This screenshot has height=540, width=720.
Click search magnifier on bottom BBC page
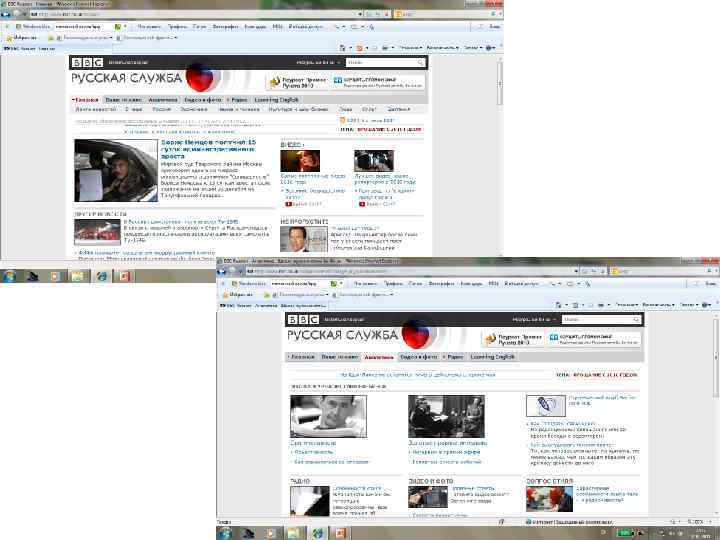[x=636, y=320]
